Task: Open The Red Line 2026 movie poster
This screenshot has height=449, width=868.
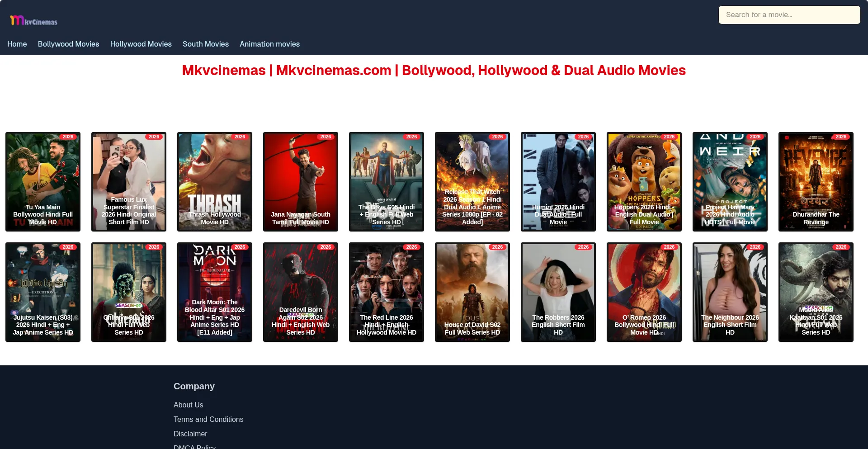Action: (387, 292)
